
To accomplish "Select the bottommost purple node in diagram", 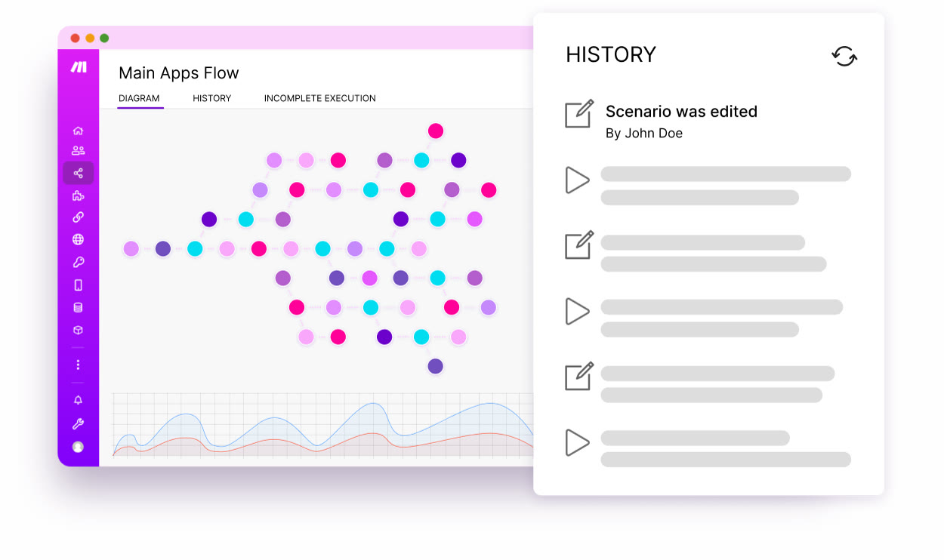I will click(436, 366).
